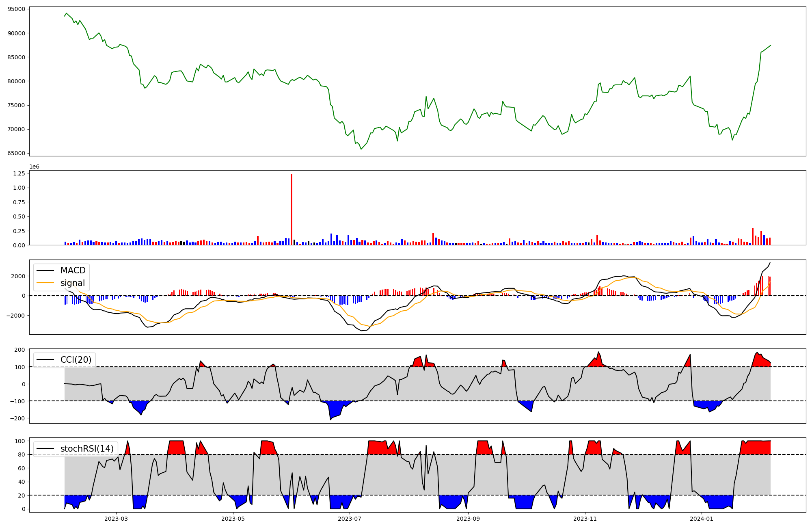Click the 2024-01 x-axis date label
The width and height of the screenshot is (812, 528).
[702, 519]
